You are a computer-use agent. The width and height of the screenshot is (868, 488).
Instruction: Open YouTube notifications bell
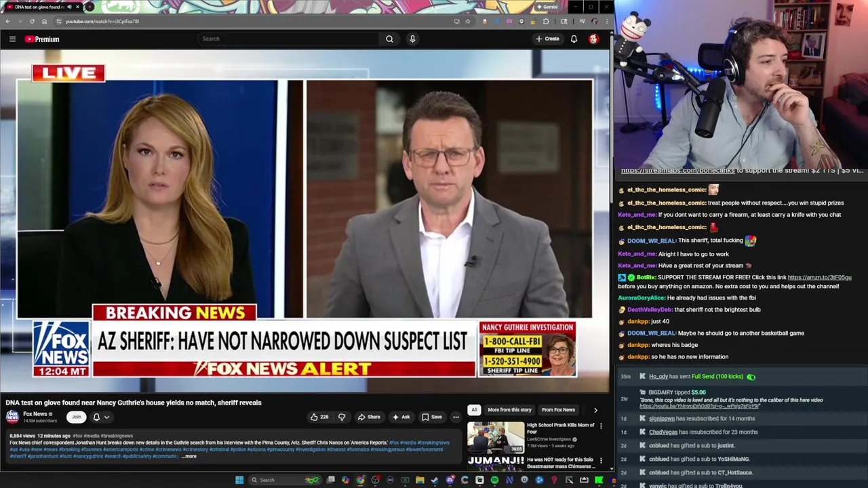point(574,39)
